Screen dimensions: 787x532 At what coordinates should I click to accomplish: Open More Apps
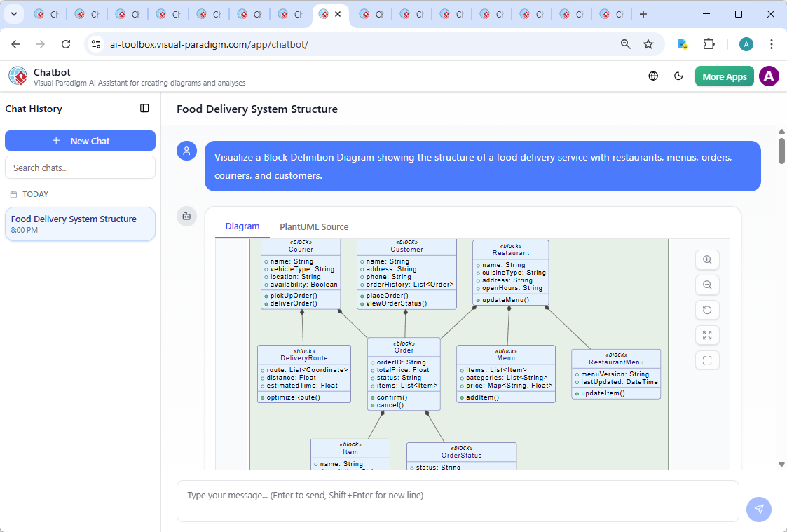coord(724,76)
